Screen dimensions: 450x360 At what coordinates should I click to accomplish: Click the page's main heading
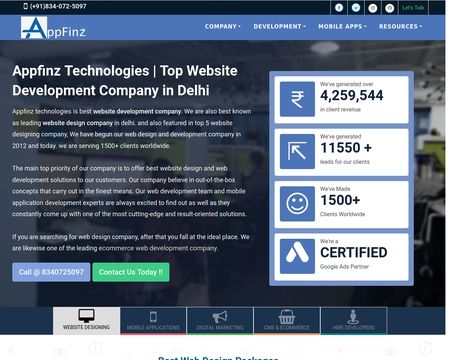pos(125,81)
